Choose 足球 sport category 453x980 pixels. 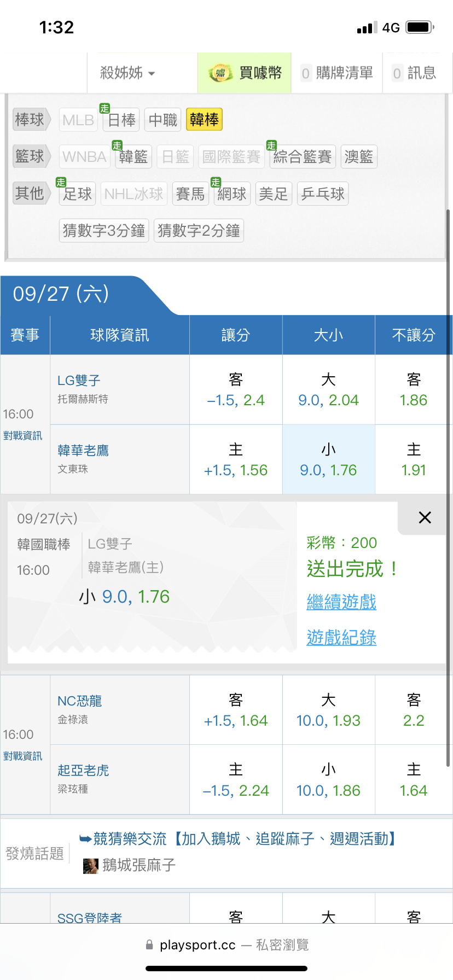pyautogui.click(x=77, y=194)
